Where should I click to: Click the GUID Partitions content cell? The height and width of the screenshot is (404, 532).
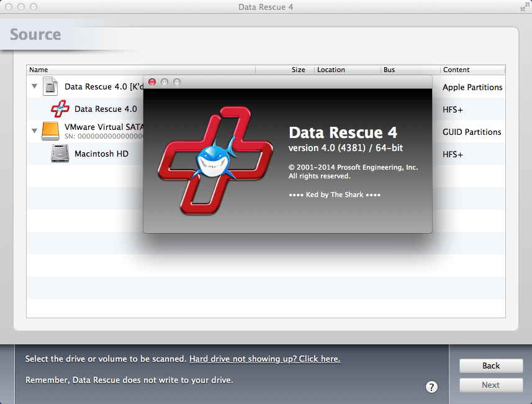pos(472,132)
